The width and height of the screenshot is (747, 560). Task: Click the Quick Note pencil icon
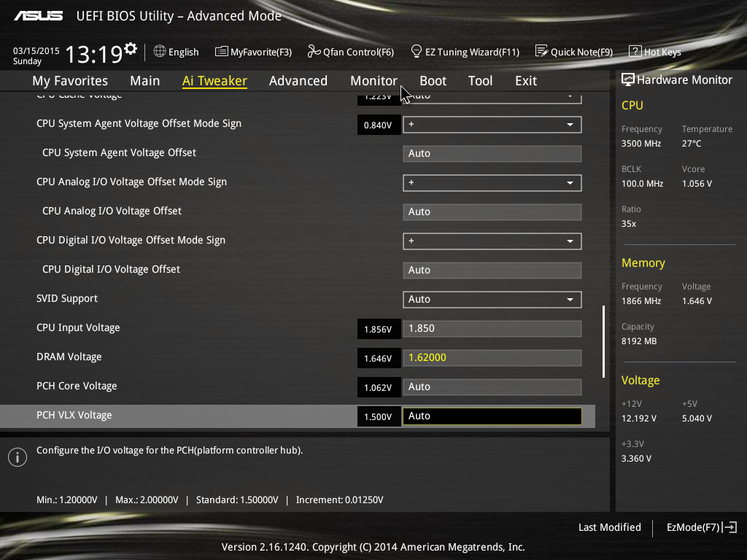[542, 51]
